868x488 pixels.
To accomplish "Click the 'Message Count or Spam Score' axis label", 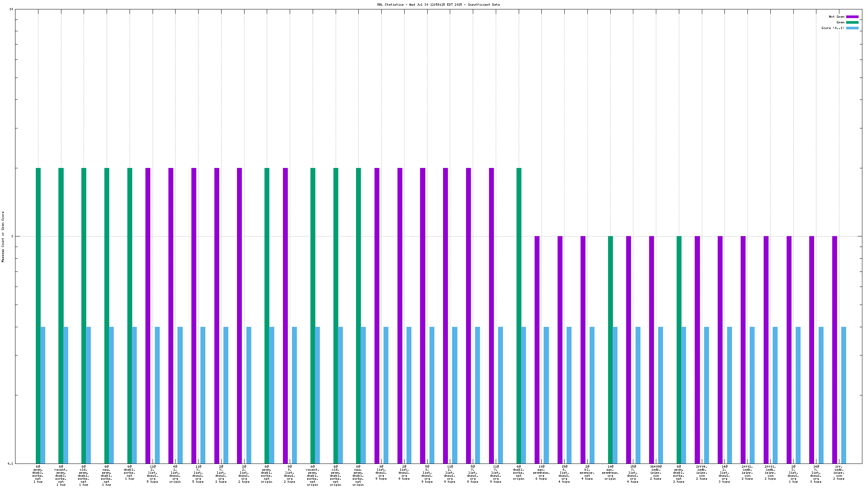I will 3,236.
